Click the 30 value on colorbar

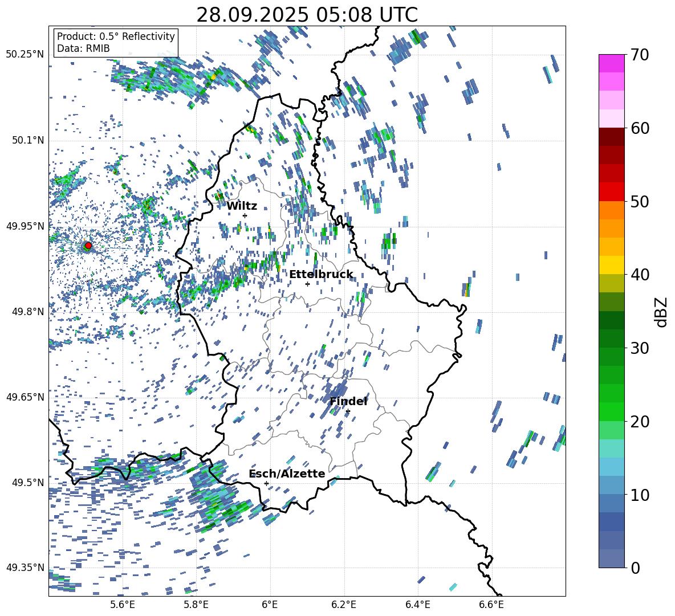click(640, 348)
